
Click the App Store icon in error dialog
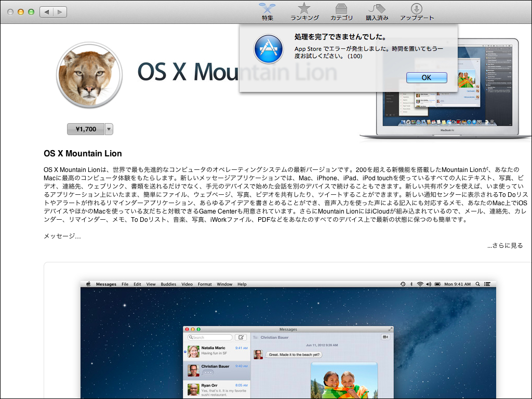(x=269, y=49)
